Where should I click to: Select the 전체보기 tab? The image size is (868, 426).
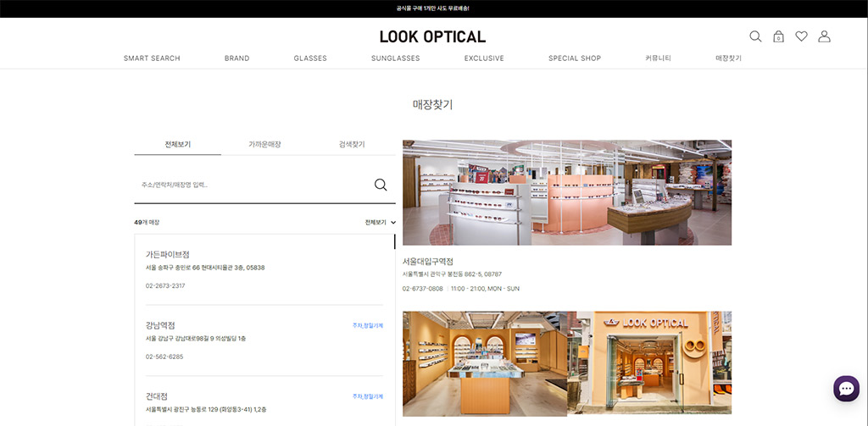click(177, 145)
